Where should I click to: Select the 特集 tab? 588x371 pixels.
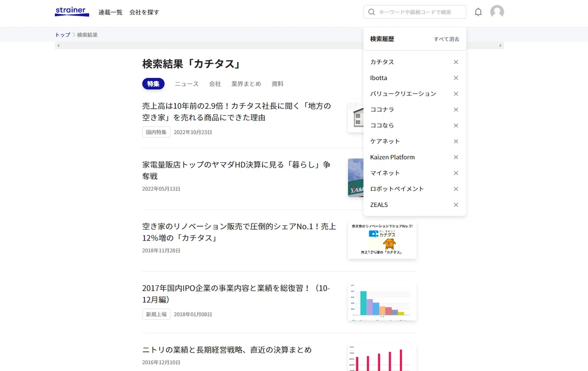tap(153, 84)
